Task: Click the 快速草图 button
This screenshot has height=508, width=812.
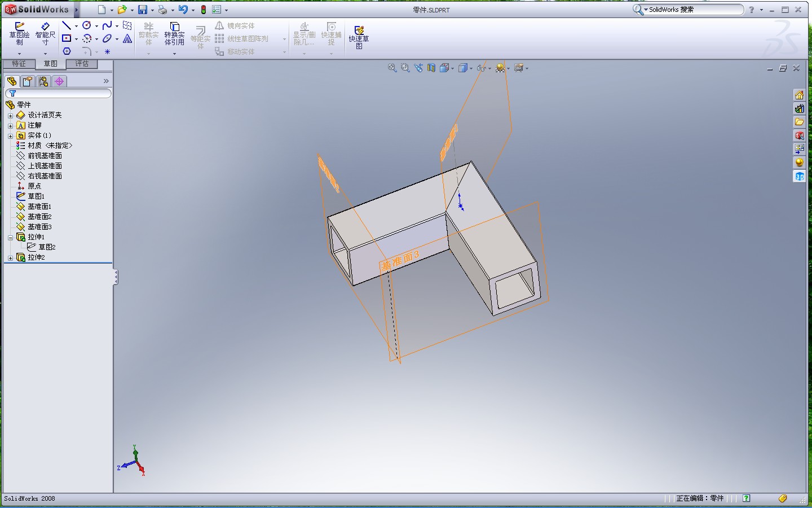Action: (x=359, y=37)
